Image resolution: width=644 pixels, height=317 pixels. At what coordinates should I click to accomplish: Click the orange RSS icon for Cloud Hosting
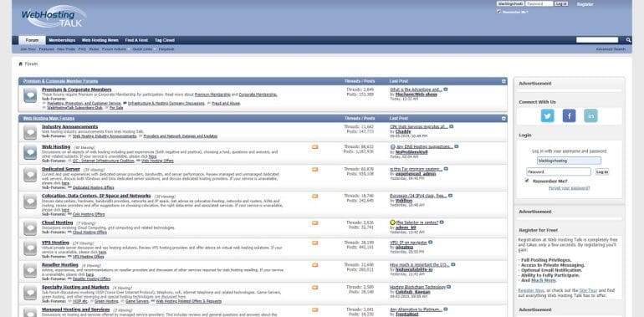click(315, 222)
